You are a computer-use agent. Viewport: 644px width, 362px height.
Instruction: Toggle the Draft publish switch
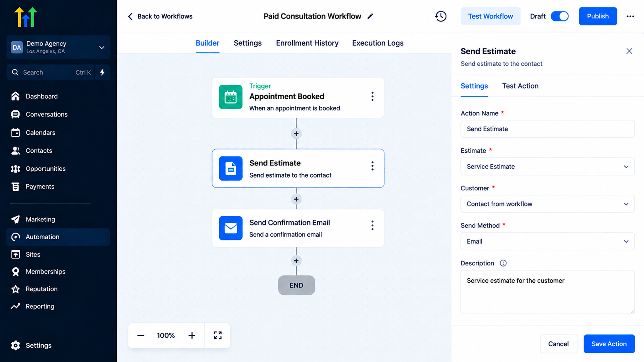point(560,16)
